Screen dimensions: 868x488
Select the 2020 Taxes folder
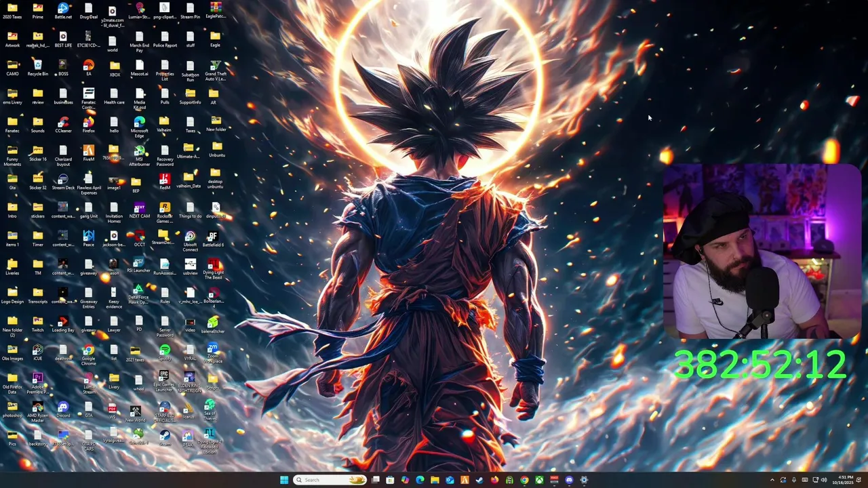pos(12,12)
